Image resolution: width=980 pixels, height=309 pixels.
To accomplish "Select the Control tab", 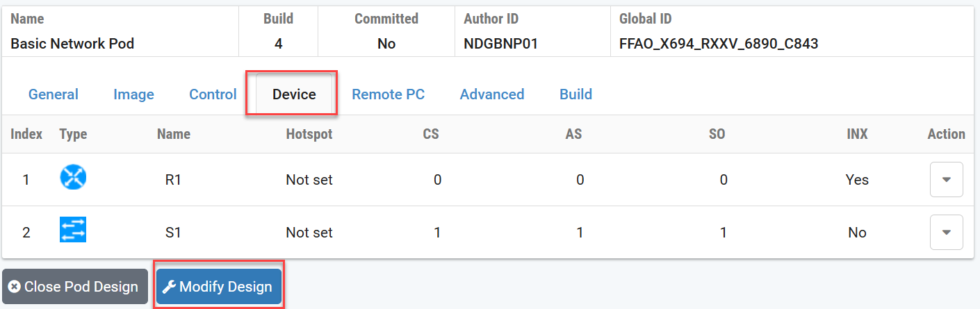I will tap(213, 94).
